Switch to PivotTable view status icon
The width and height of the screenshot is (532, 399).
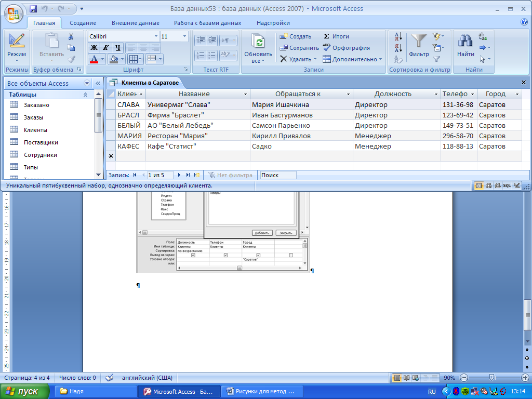click(488, 185)
